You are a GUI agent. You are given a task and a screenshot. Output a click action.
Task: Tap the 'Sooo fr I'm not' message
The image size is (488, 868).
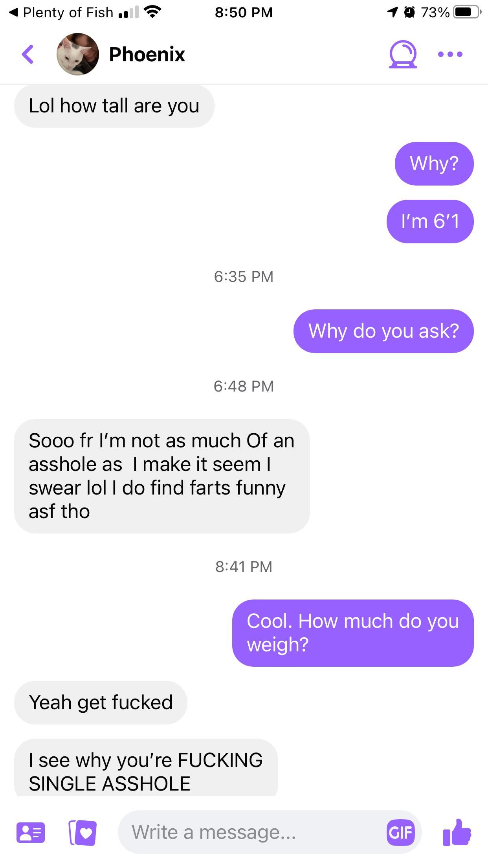[162, 476]
